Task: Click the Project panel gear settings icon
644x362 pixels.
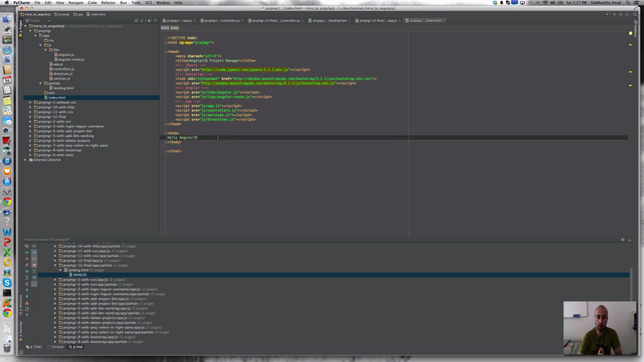Action: [x=149, y=21]
